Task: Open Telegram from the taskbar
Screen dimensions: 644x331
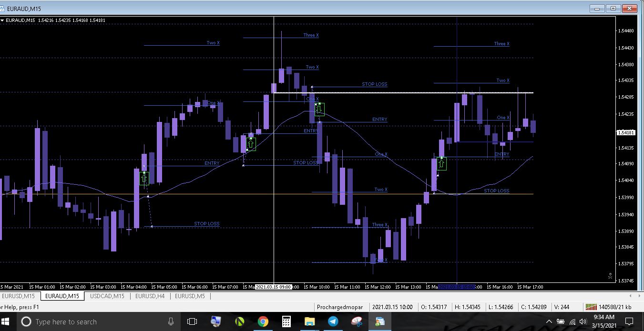Action: [x=333, y=321]
